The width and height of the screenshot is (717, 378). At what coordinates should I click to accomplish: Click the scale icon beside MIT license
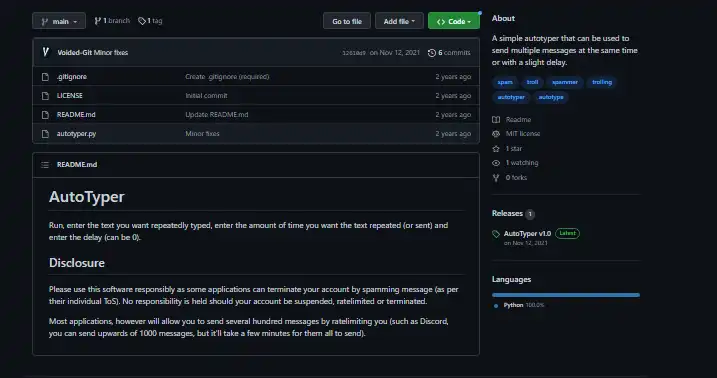[x=496, y=134]
